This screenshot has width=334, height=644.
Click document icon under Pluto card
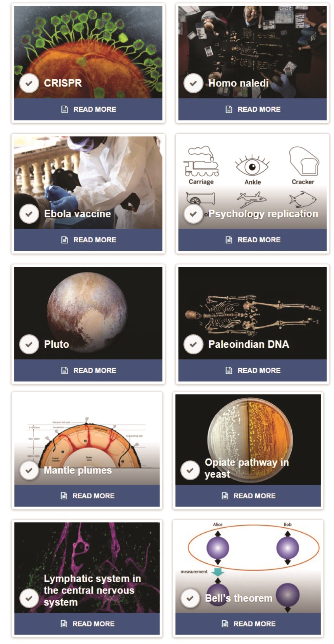[x=65, y=371]
